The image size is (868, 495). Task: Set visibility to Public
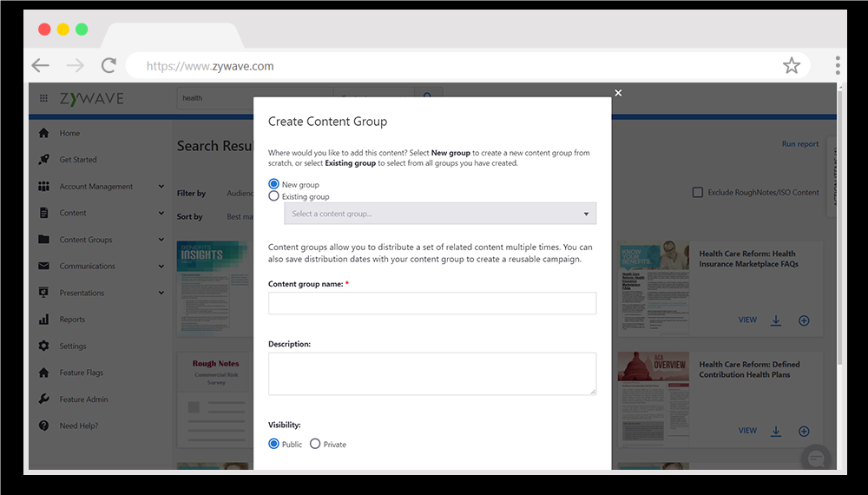coord(273,444)
